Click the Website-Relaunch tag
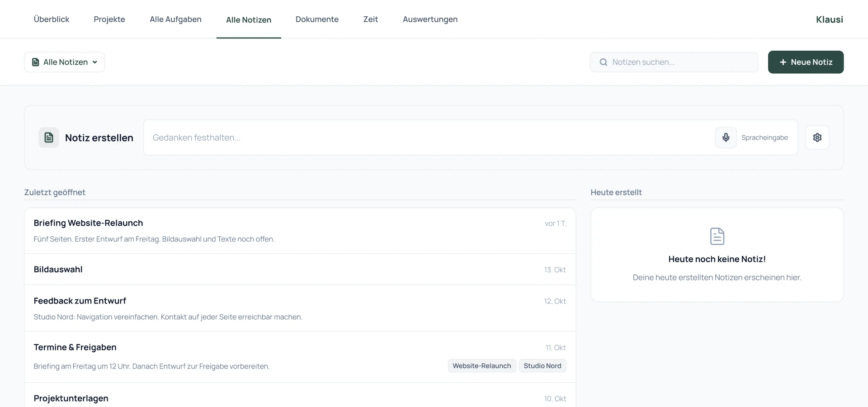The width and height of the screenshot is (868, 407). click(482, 366)
